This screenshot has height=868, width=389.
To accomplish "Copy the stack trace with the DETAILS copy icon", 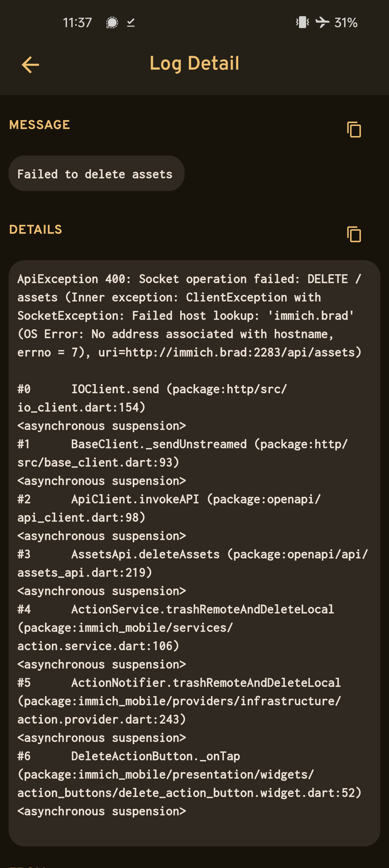I will pyautogui.click(x=354, y=234).
